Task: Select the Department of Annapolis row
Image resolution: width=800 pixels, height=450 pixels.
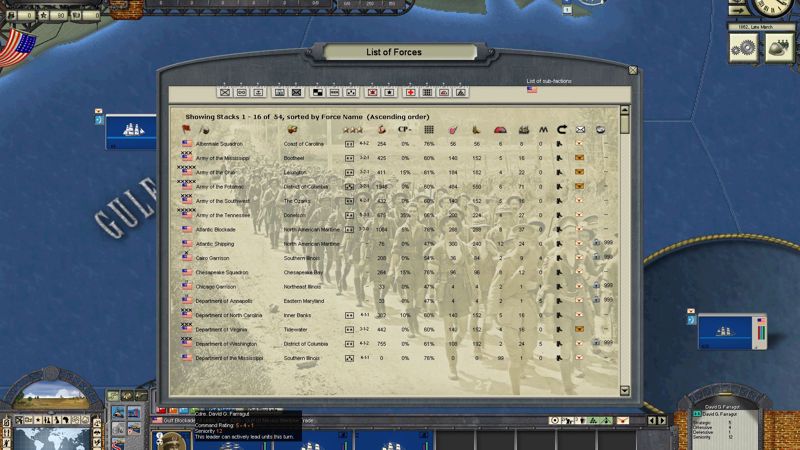Action: click(398, 301)
